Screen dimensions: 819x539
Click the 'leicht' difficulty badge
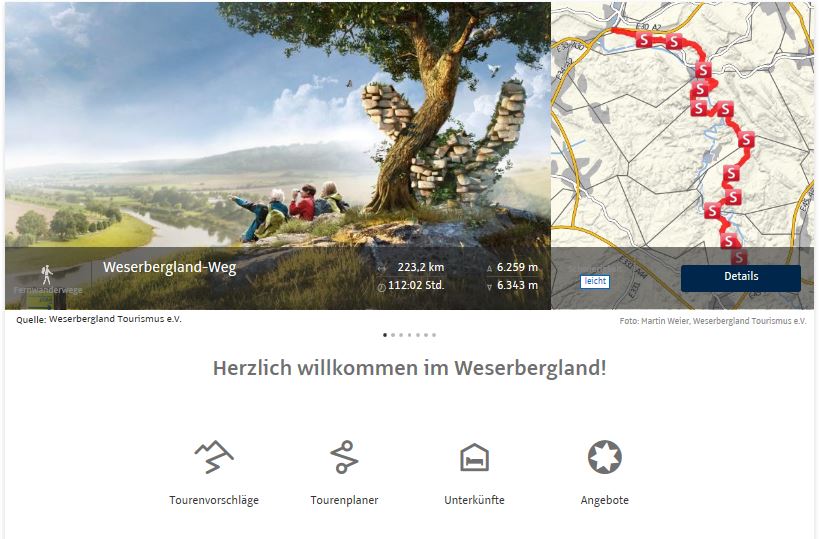pyautogui.click(x=595, y=282)
